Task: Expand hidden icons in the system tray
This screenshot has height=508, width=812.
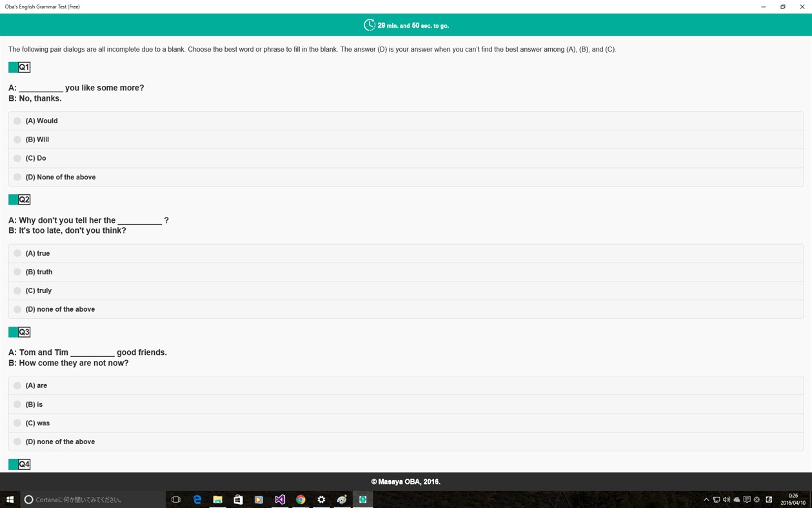Action: [x=706, y=499]
